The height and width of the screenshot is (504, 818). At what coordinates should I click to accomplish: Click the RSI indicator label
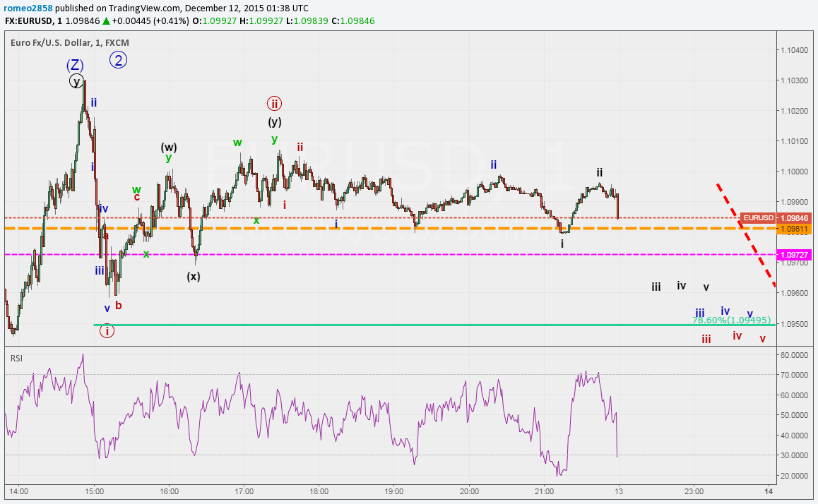click(x=17, y=358)
